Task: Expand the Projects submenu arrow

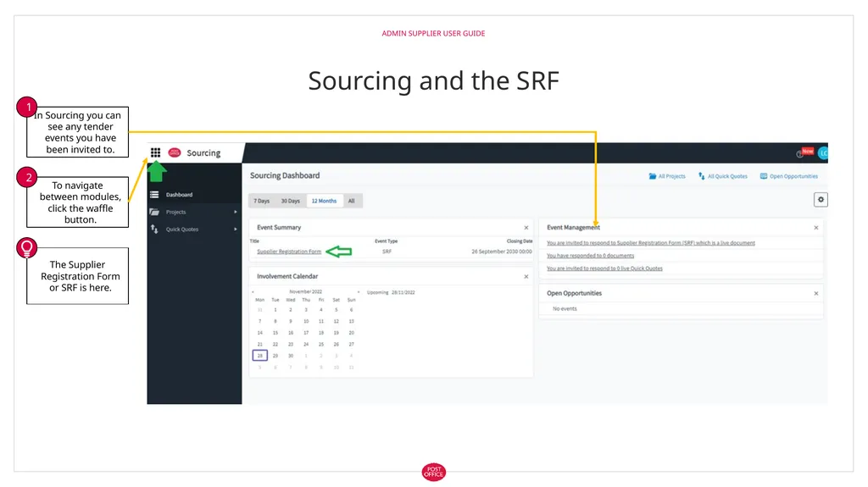Action: tap(236, 212)
